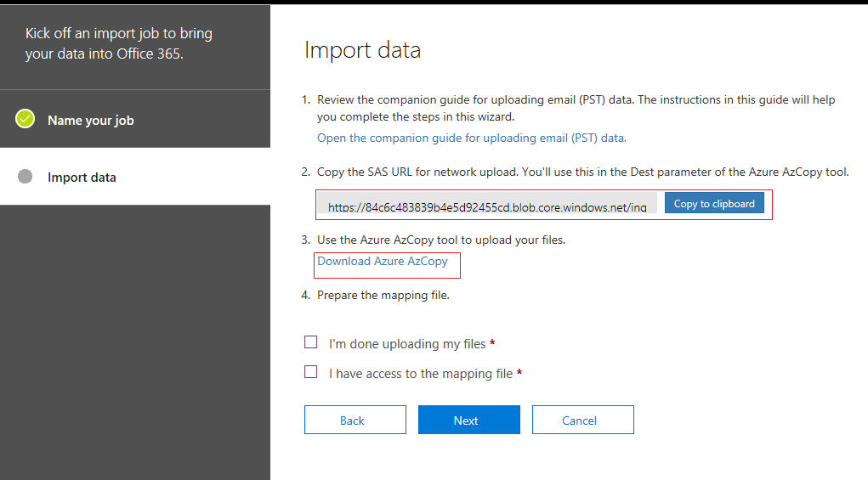Screen dimensions: 868x480
Task: Click the Next button
Action: tap(469, 420)
